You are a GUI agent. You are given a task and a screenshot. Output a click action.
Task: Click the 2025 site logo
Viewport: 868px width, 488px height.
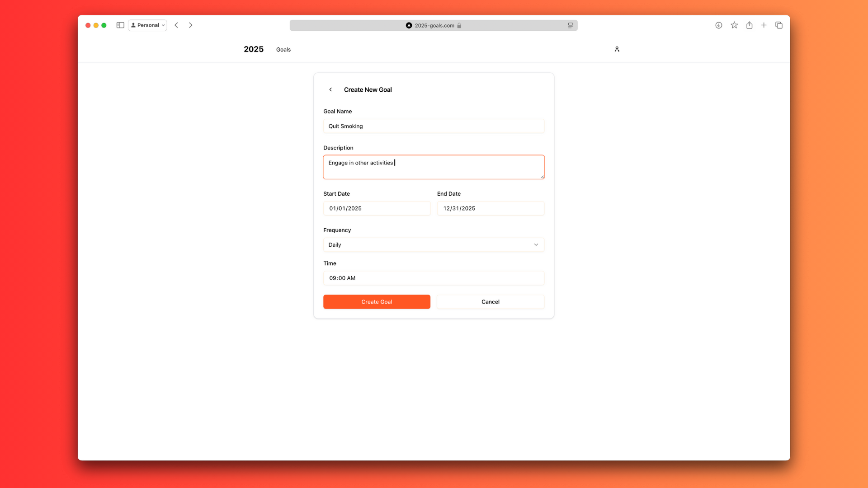pos(253,49)
